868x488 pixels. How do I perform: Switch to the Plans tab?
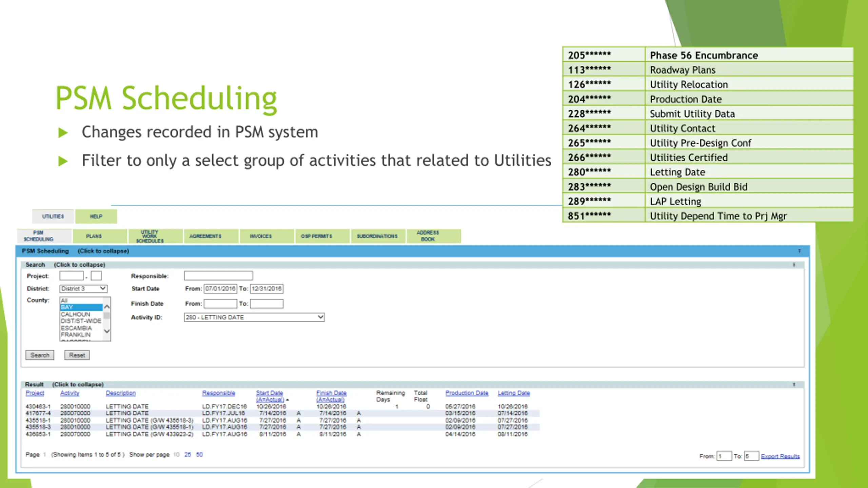click(94, 236)
